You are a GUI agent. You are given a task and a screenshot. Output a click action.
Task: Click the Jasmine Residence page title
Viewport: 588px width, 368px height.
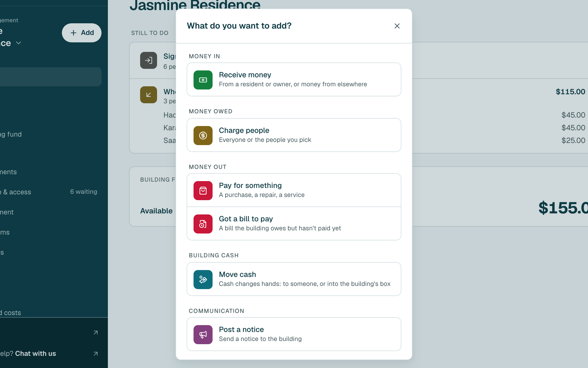(195, 5)
